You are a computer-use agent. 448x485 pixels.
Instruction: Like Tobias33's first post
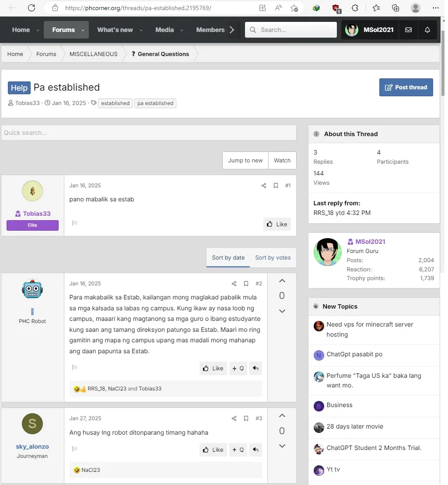tap(277, 224)
